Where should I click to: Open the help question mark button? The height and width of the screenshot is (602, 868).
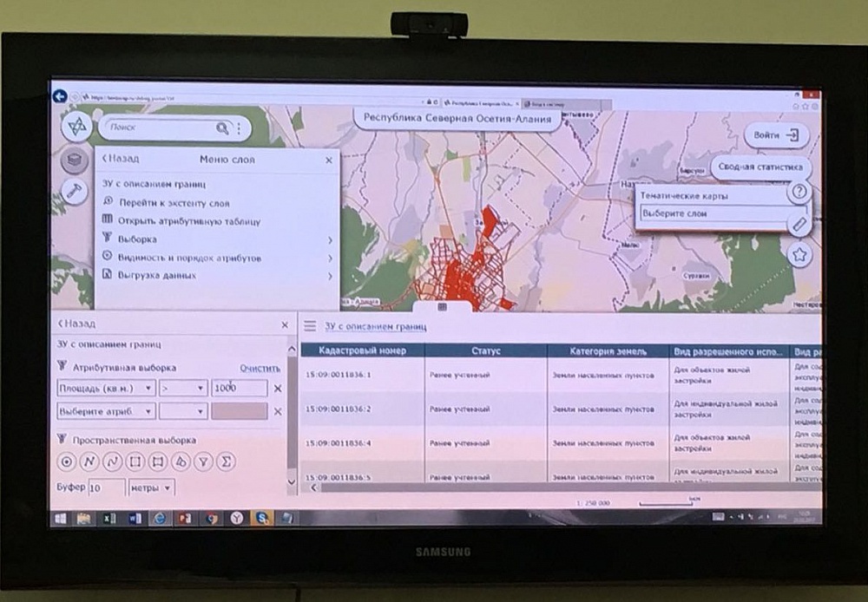coord(799,193)
